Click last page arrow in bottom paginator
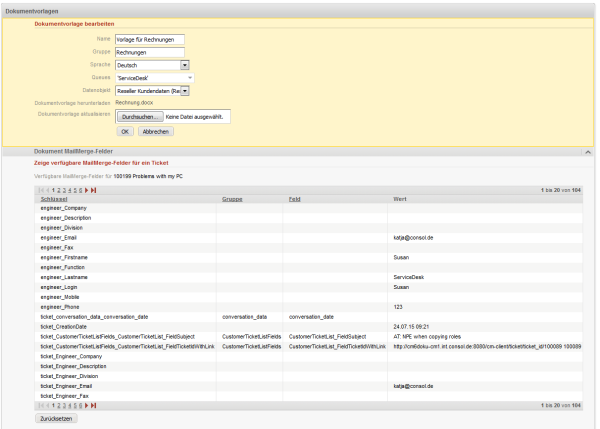The width and height of the screenshot is (600, 429). coord(94,405)
